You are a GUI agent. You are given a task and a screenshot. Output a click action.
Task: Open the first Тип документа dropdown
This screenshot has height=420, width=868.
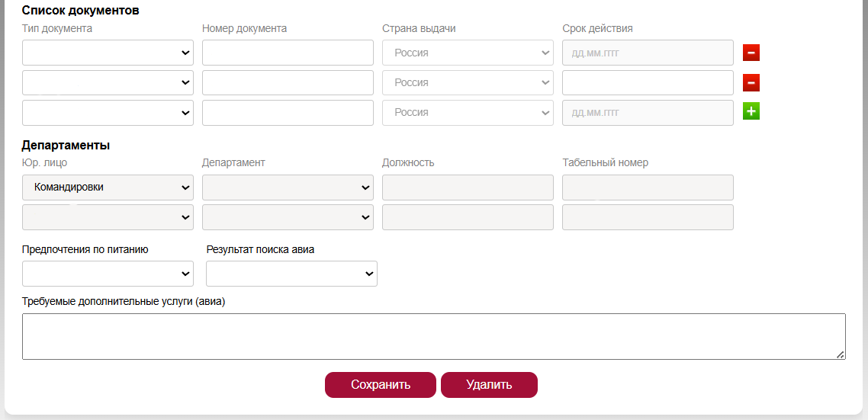pos(108,53)
